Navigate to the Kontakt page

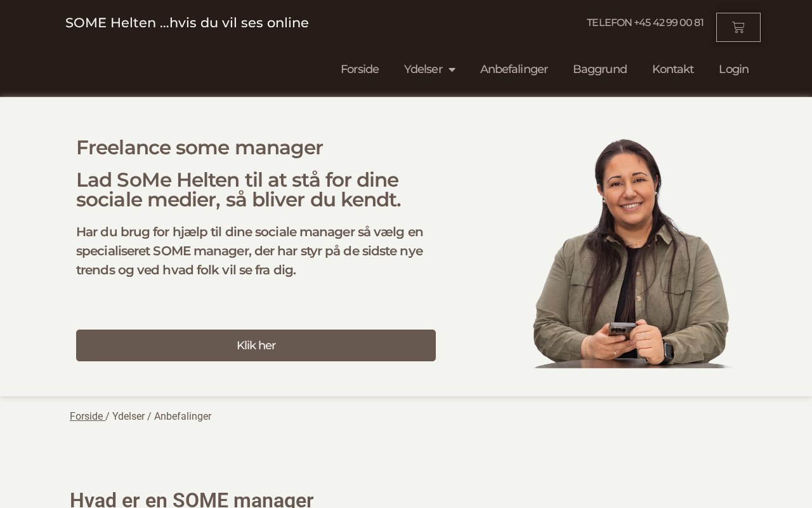point(672,69)
